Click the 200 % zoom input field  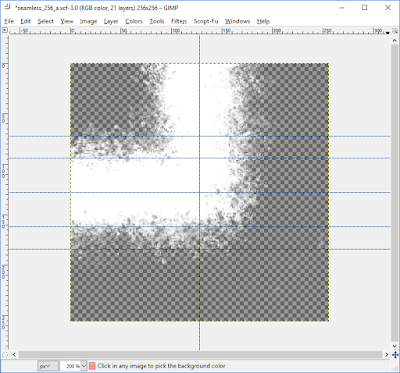click(x=70, y=366)
